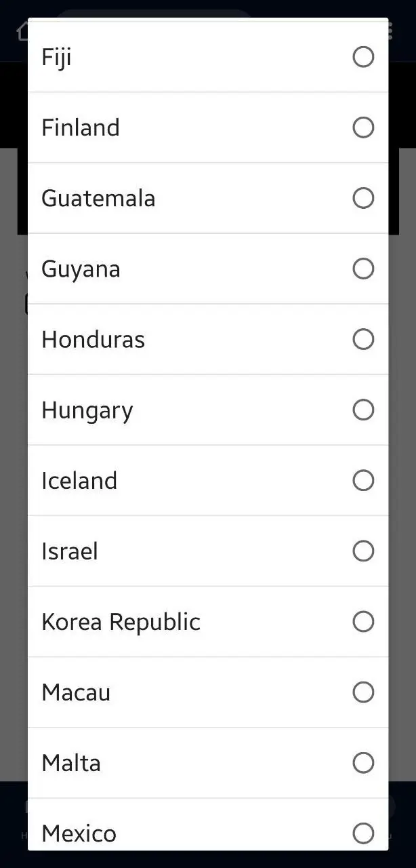The image size is (416, 868).
Task: Pick the Israel radio option
Action: point(363,551)
